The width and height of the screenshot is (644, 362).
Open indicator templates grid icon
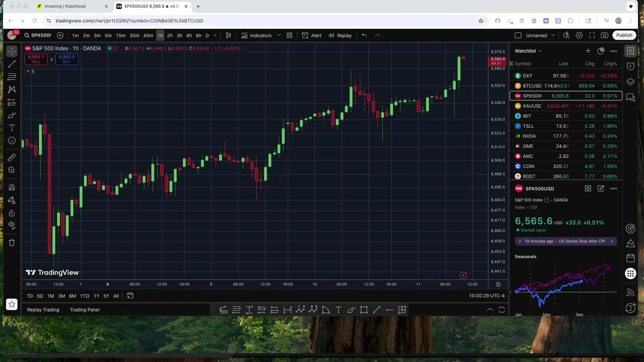point(289,35)
